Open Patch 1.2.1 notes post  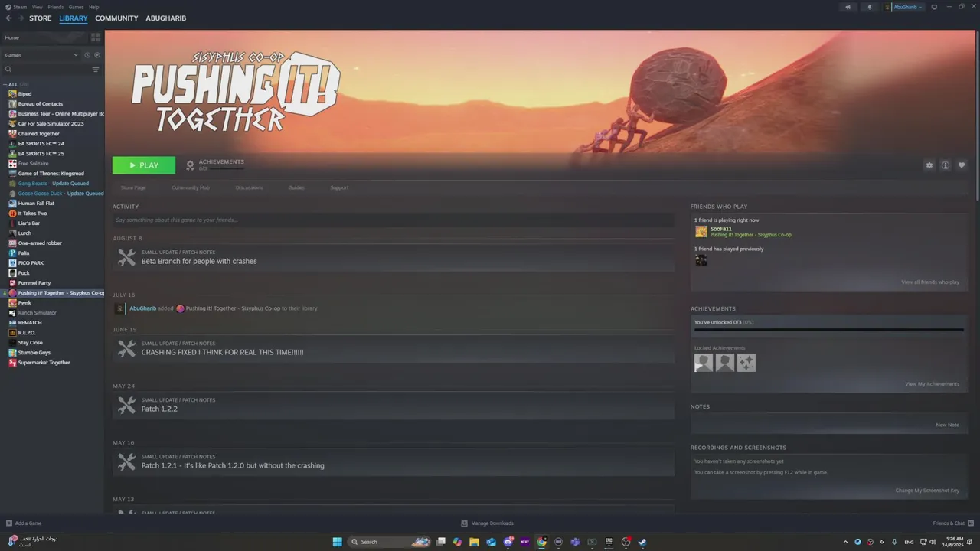[394, 462]
